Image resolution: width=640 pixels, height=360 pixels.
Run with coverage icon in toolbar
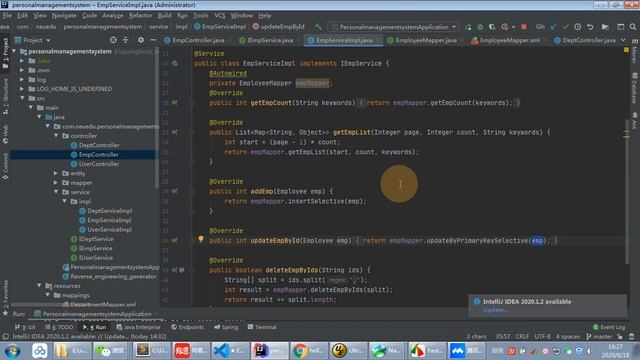(492, 27)
